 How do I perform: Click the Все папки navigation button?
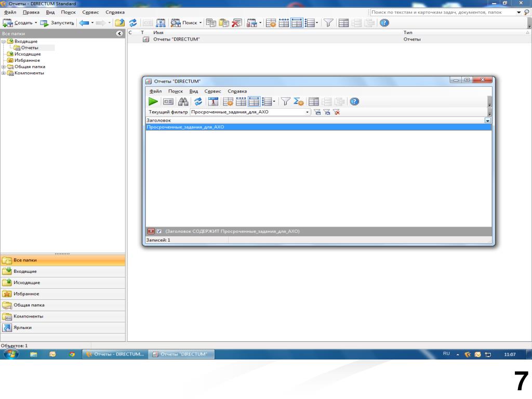[x=63, y=260]
